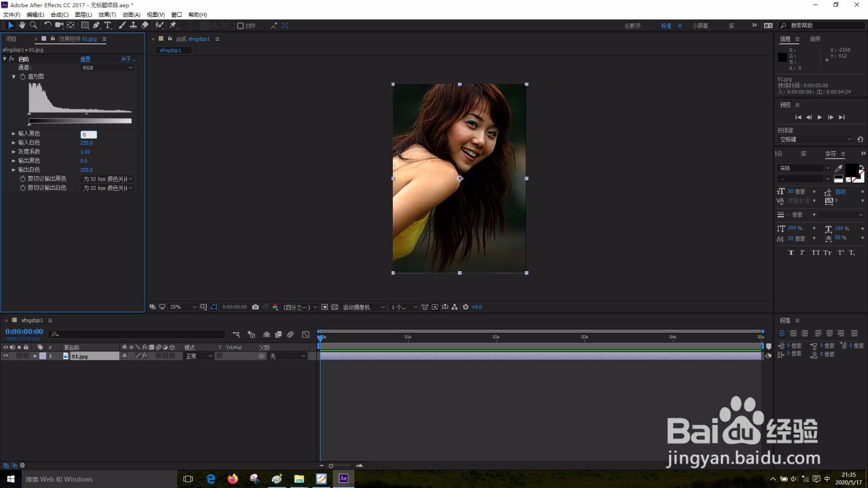Click the 重置 reset link for 色阶
The height and width of the screenshot is (488, 868).
[x=85, y=59]
